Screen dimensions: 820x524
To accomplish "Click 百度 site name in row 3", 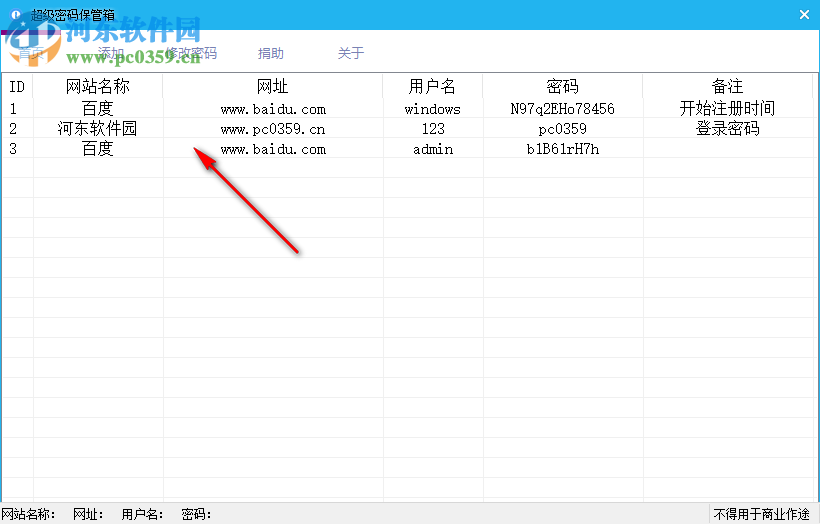I will point(98,149).
